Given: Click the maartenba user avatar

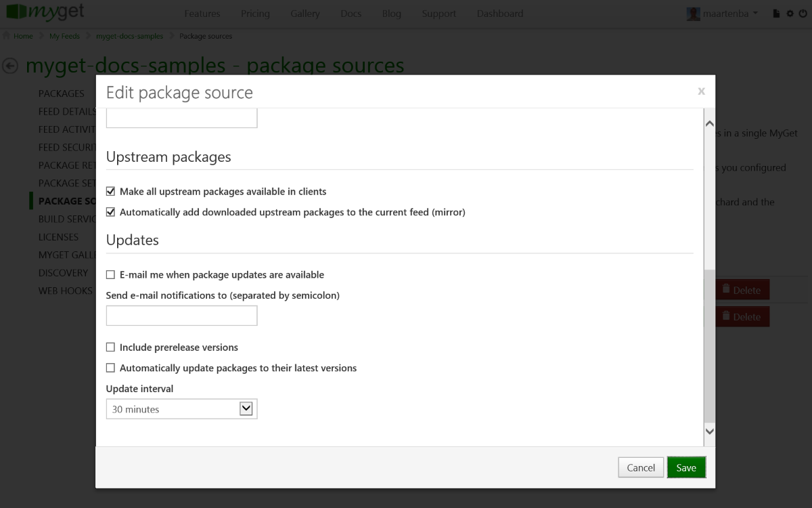Looking at the screenshot, I should [x=693, y=14].
